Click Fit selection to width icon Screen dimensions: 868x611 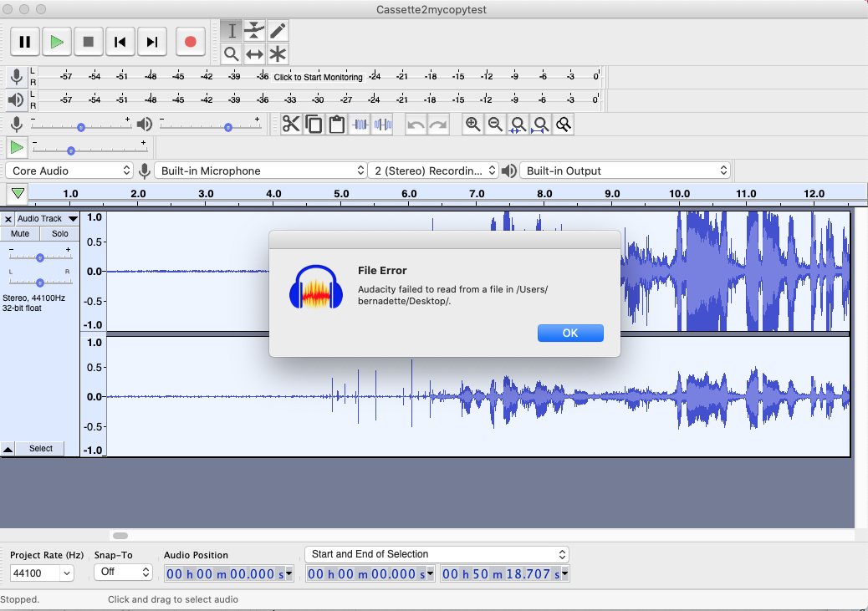click(518, 125)
